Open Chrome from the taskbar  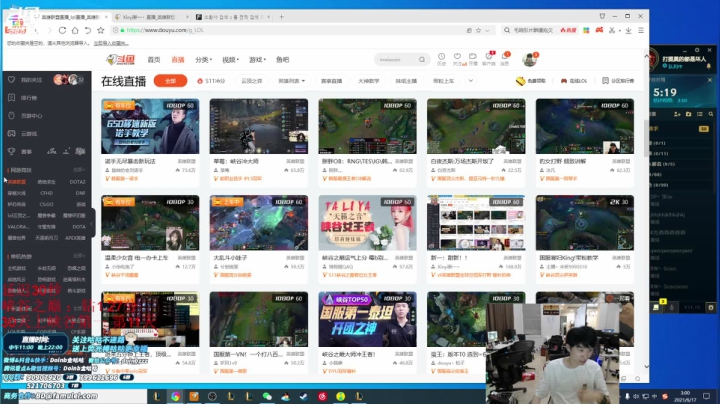pos(175,396)
